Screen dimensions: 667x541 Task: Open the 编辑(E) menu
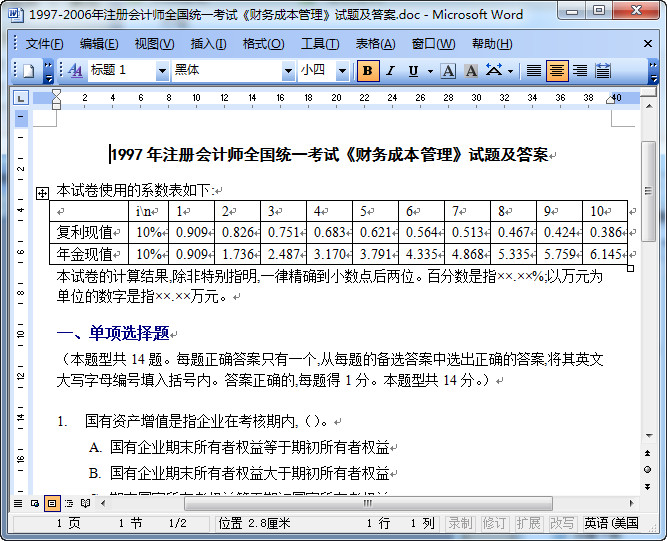pos(99,44)
